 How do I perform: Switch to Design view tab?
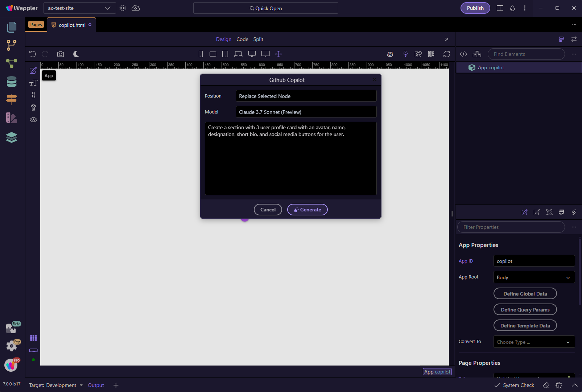[x=224, y=39]
